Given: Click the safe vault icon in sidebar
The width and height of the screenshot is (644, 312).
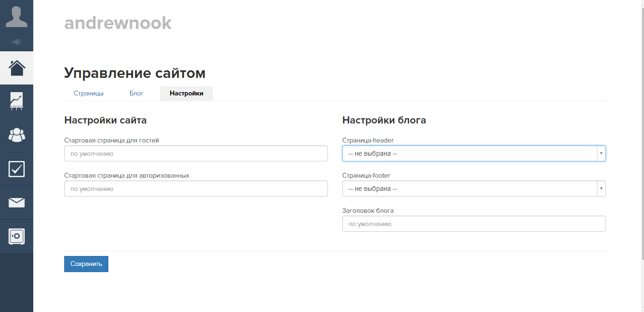Looking at the screenshot, I should (x=17, y=236).
